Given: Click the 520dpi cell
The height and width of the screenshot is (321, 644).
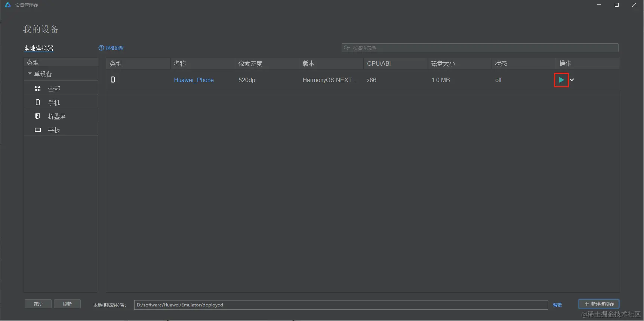Looking at the screenshot, I should (x=247, y=80).
